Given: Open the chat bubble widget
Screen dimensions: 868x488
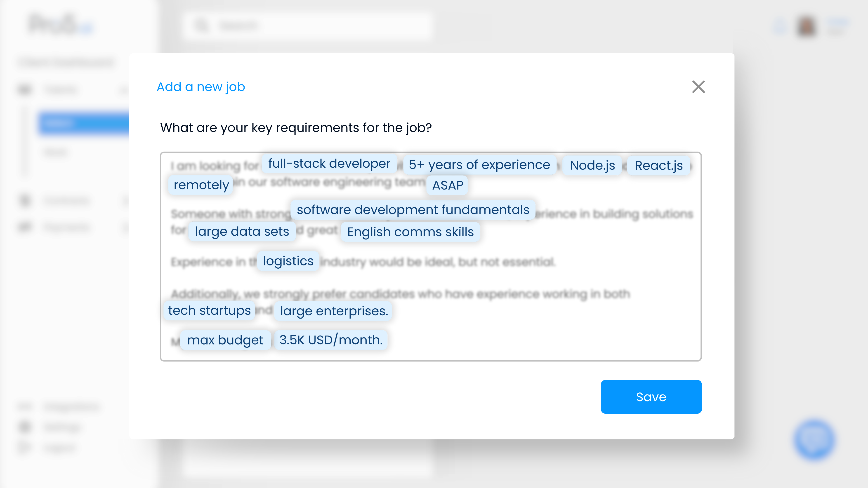Looking at the screenshot, I should click(x=814, y=439).
